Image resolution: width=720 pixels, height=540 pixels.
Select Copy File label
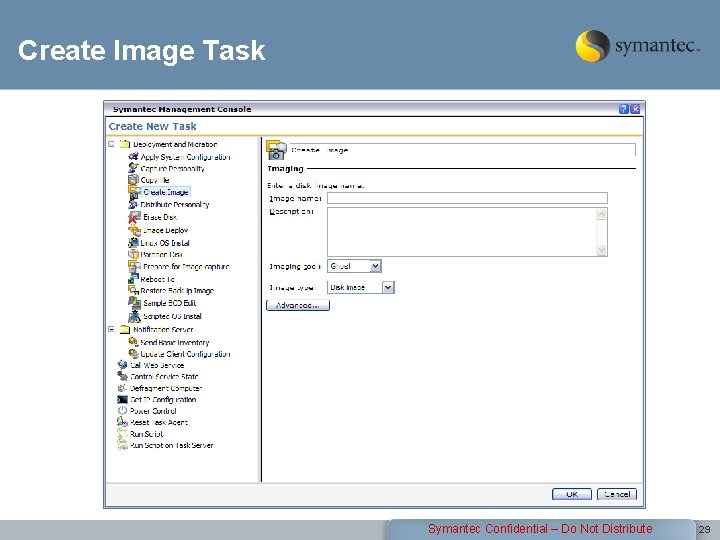pos(155,180)
